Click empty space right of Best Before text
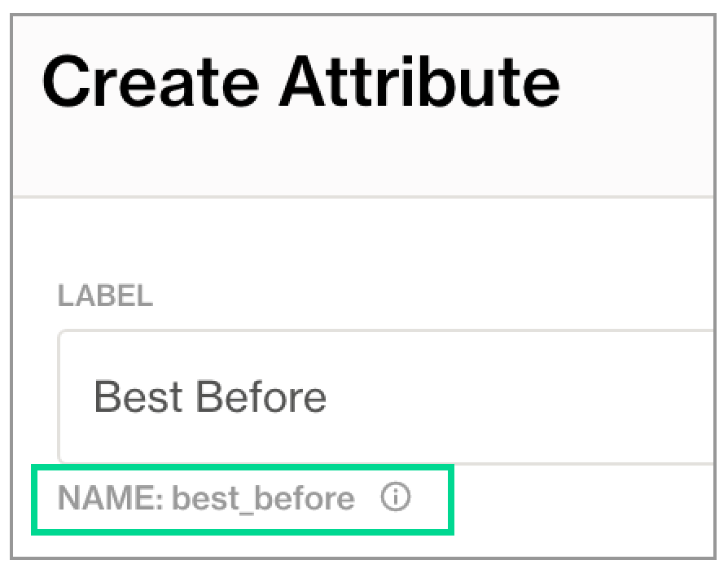 521,396
